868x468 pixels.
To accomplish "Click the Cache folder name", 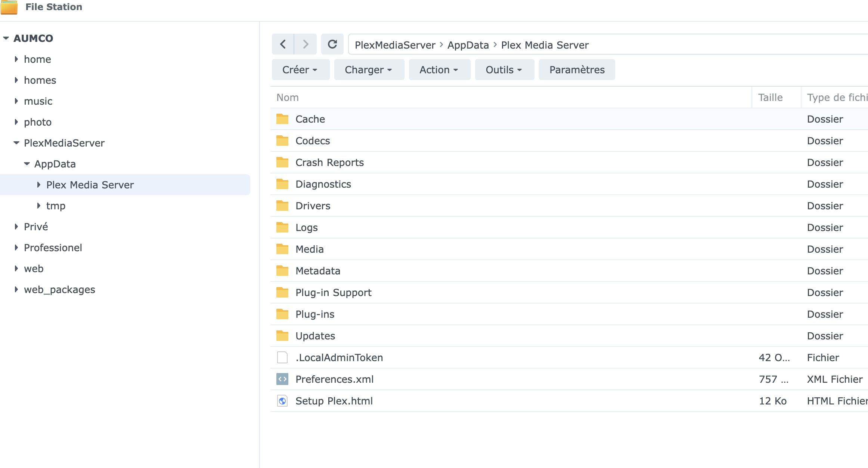I will [x=310, y=119].
